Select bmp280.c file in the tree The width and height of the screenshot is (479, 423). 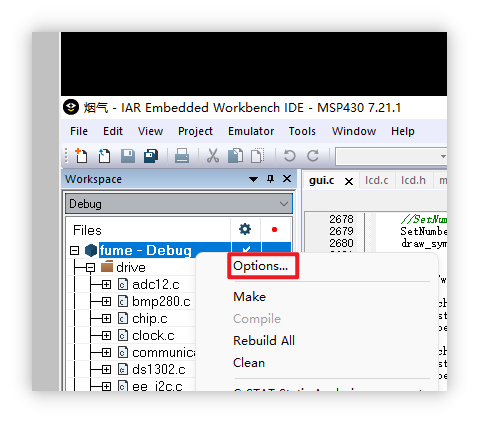click(161, 301)
